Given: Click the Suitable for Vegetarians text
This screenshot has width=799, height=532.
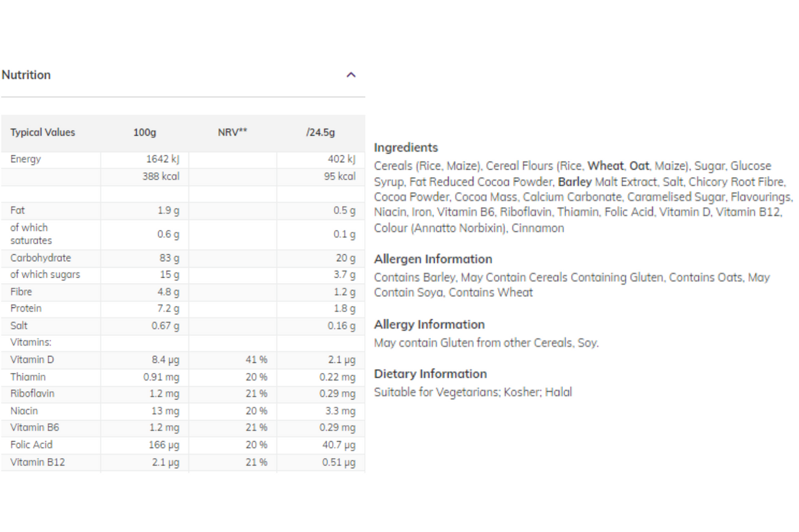Looking at the screenshot, I should click(436, 392).
